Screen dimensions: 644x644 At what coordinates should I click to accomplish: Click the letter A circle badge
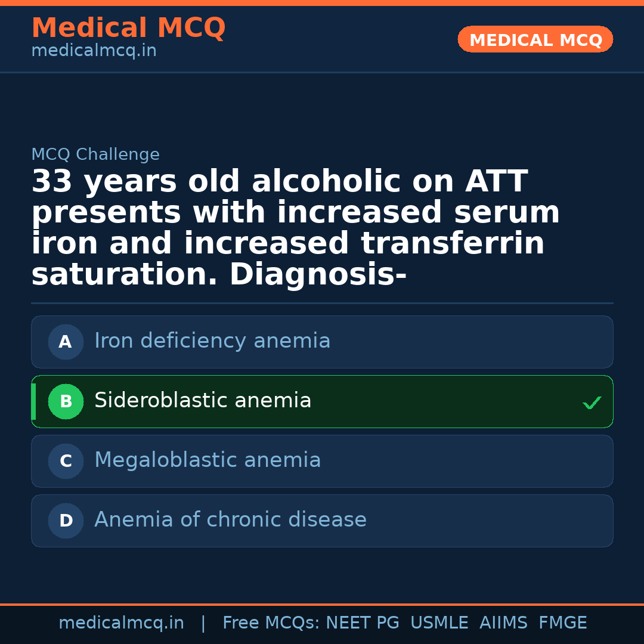[66, 342]
